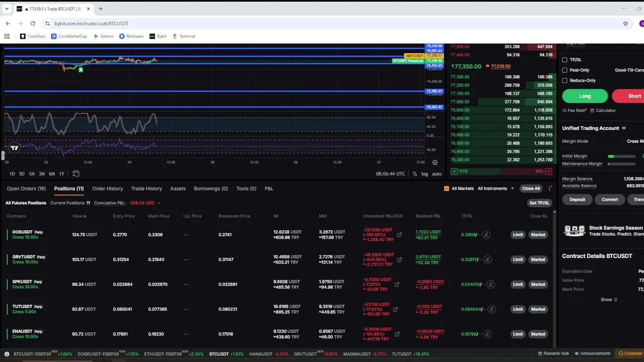
Task: Open the All Instruments dropdown
Action: pos(496,189)
